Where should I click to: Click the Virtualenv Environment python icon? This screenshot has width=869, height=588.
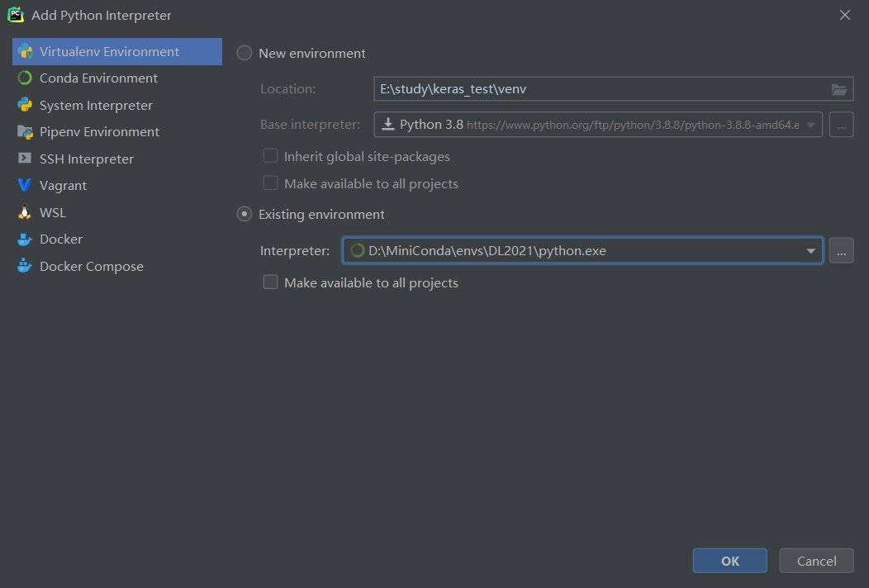(25, 51)
